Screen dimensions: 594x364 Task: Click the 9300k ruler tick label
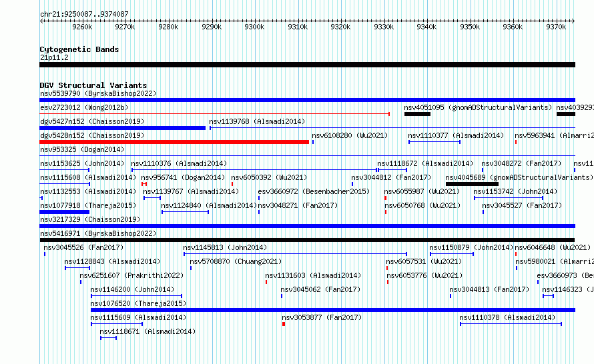click(254, 27)
